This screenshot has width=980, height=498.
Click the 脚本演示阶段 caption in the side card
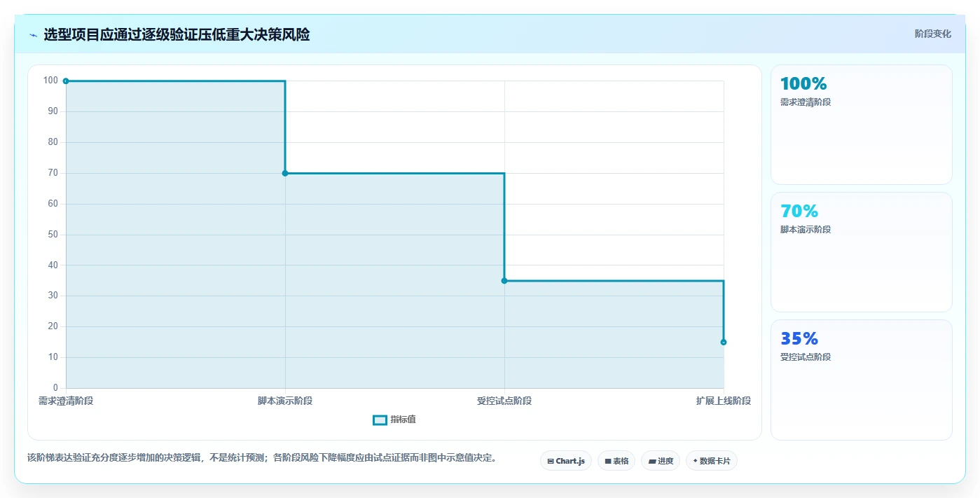click(806, 230)
